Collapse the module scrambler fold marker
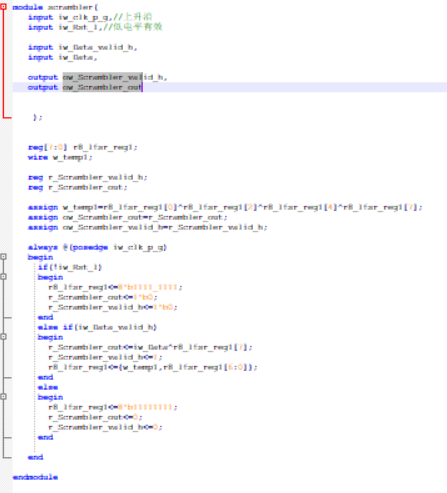 point(3,7)
